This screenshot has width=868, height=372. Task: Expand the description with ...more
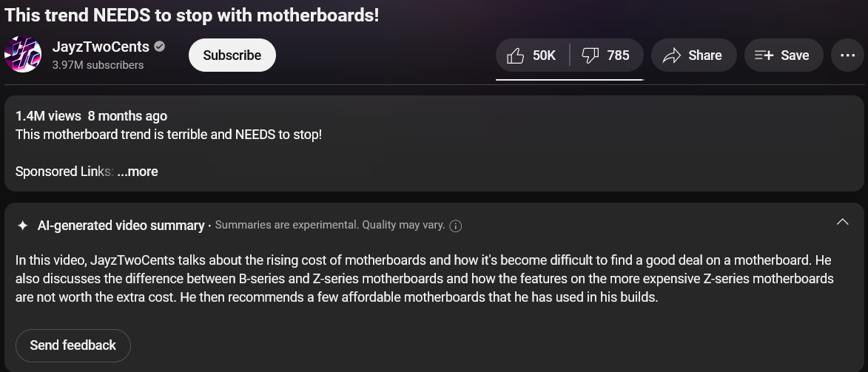[x=138, y=172]
